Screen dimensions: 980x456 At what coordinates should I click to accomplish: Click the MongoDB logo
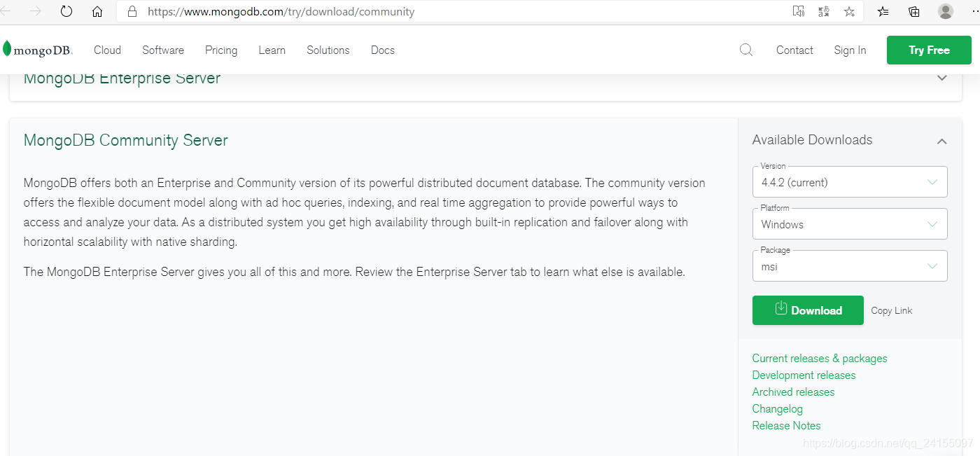click(x=38, y=50)
